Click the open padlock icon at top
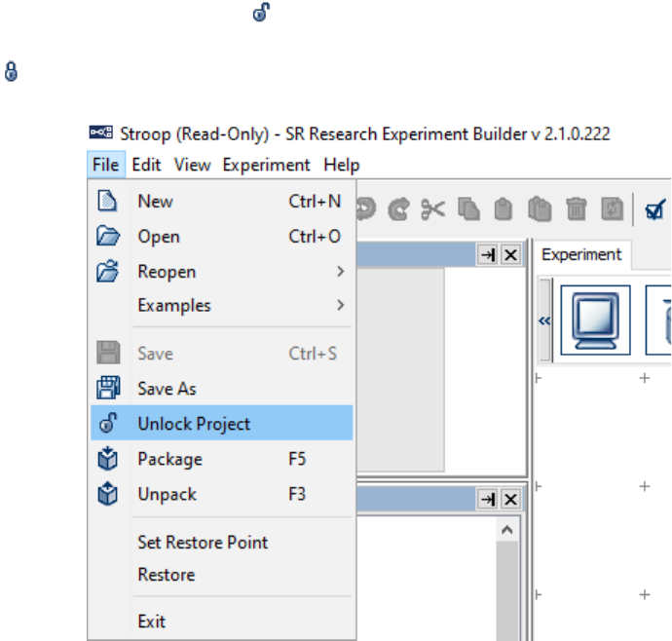 click(x=261, y=12)
